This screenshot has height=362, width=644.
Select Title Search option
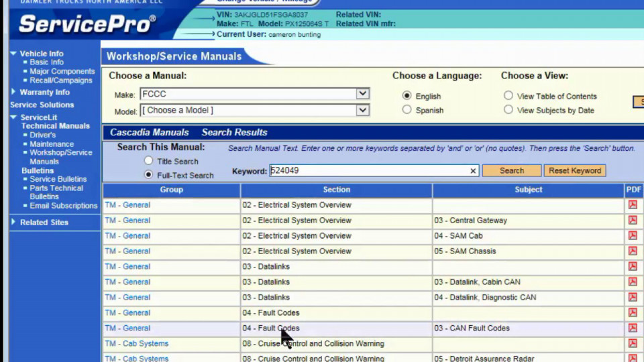pyautogui.click(x=148, y=161)
